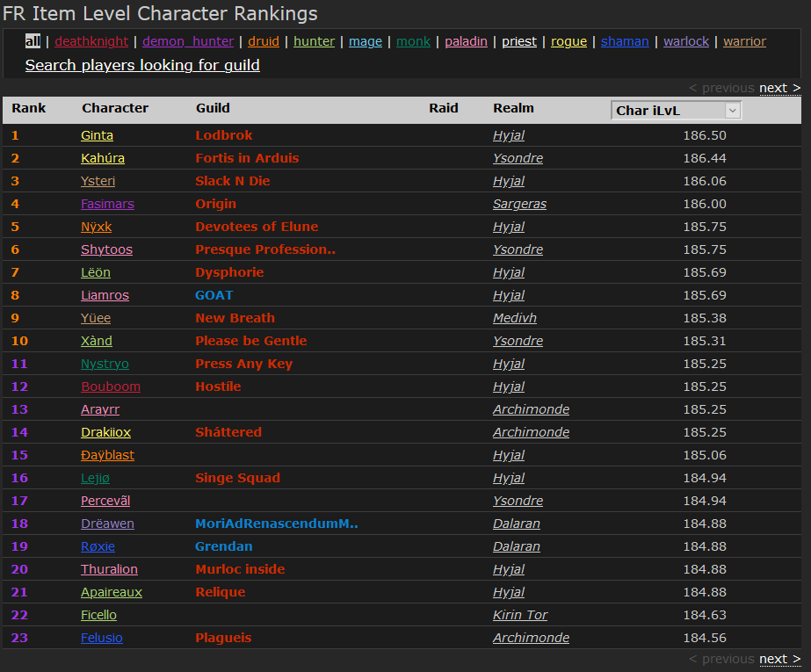
Task: Filter rankings by hunter class
Action: tap(315, 41)
